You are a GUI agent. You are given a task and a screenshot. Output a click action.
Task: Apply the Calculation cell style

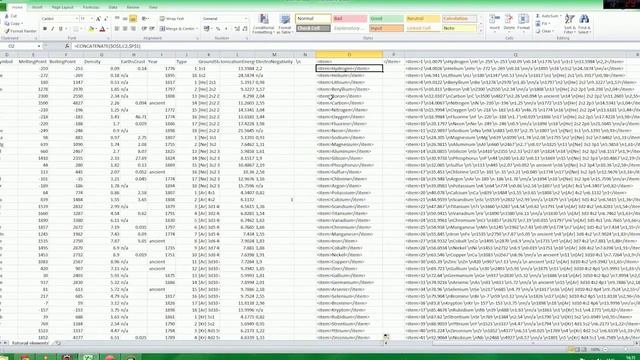click(459, 19)
